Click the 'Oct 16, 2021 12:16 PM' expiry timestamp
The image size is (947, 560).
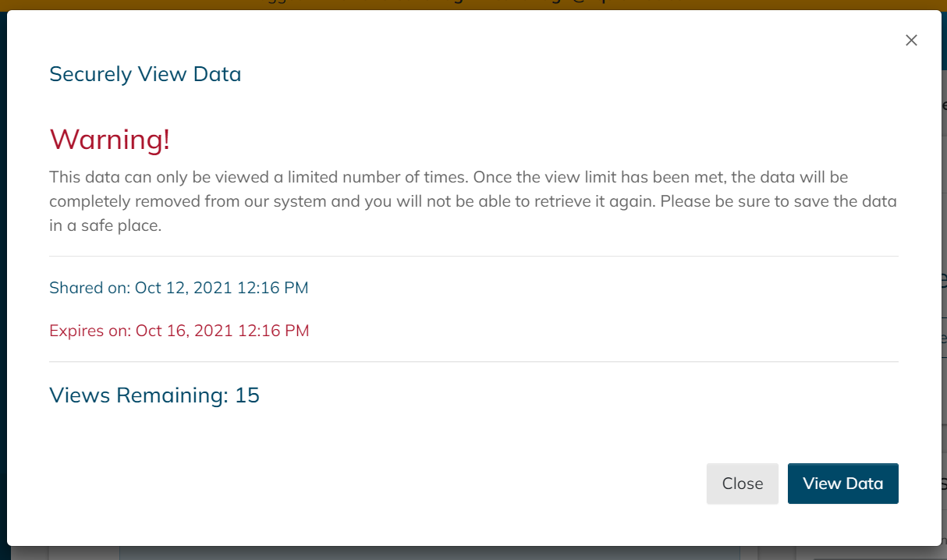(x=222, y=331)
